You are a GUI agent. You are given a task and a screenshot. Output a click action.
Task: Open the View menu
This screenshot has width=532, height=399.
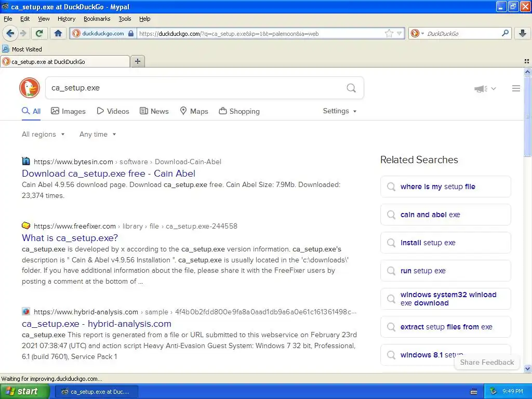(44, 19)
